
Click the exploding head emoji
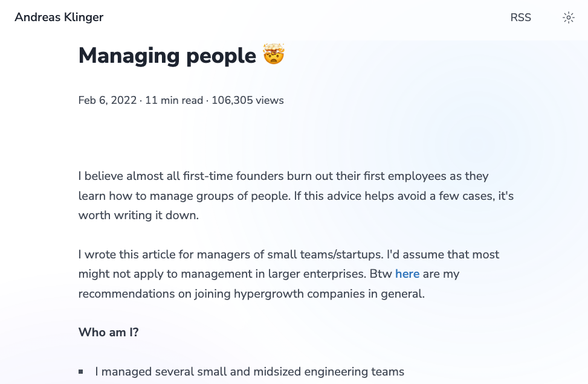coord(274,55)
